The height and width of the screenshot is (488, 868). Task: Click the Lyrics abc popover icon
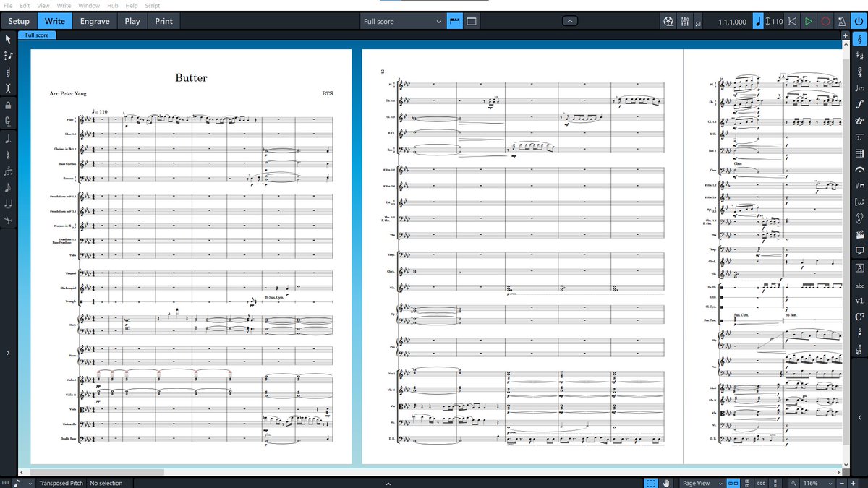pyautogui.click(x=859, y=285)
